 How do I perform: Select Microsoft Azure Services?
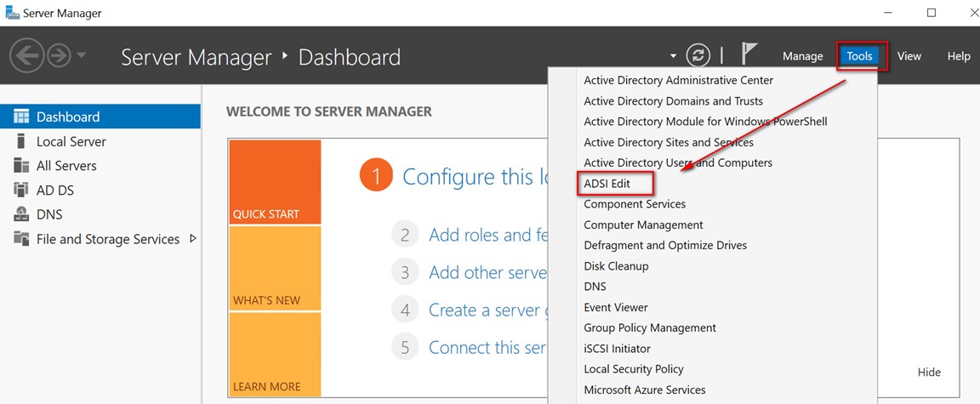[x=644, y=389]
